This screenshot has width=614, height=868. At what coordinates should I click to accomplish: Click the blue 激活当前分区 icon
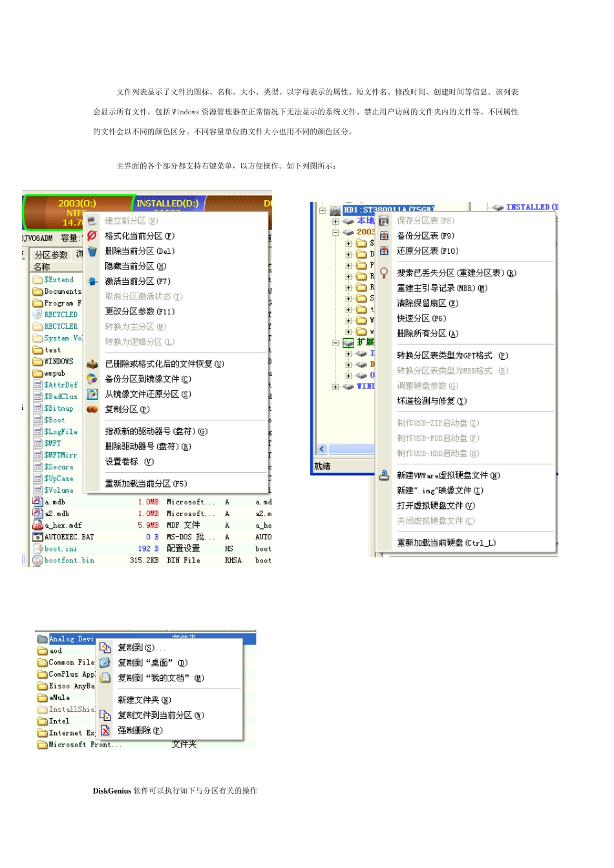click(x=92, y=281)
